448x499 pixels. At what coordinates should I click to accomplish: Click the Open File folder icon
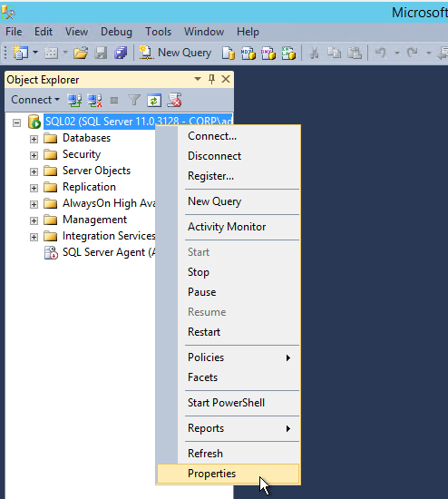pyautogui.click(x=81, y=53)
